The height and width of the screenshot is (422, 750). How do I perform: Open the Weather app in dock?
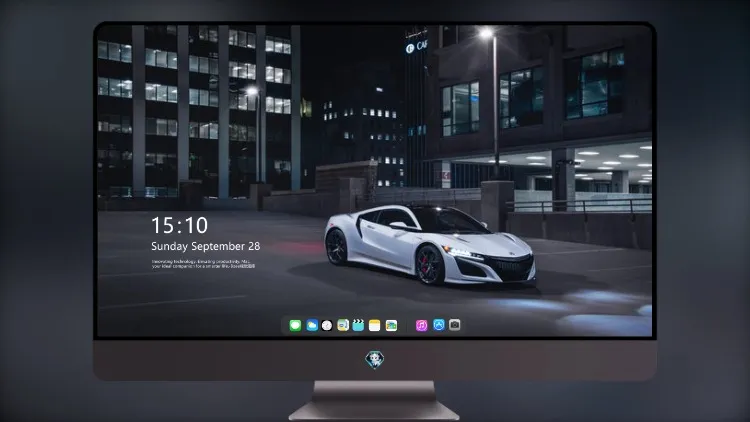coord(312,325)
